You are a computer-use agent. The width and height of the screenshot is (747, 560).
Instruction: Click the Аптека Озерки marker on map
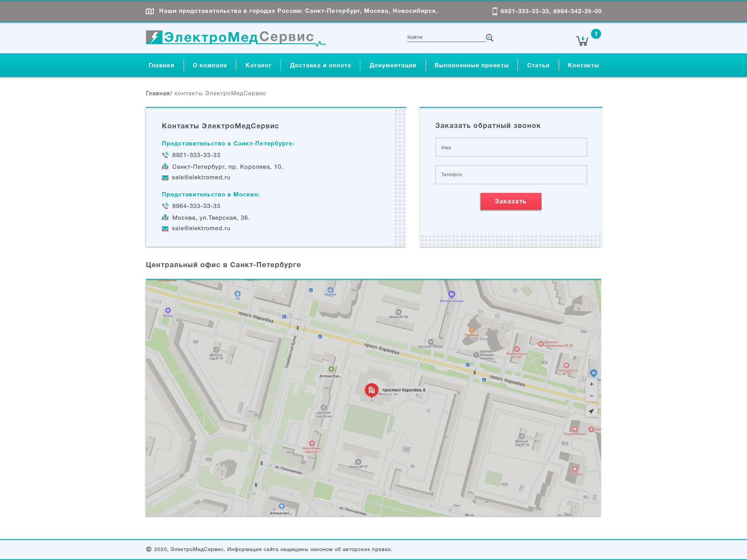click(331, 369)
